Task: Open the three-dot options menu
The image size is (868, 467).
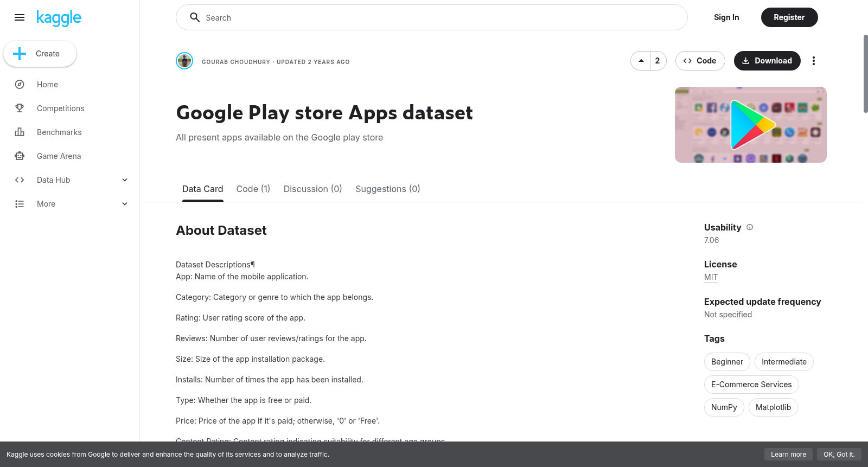Action: 813,61
